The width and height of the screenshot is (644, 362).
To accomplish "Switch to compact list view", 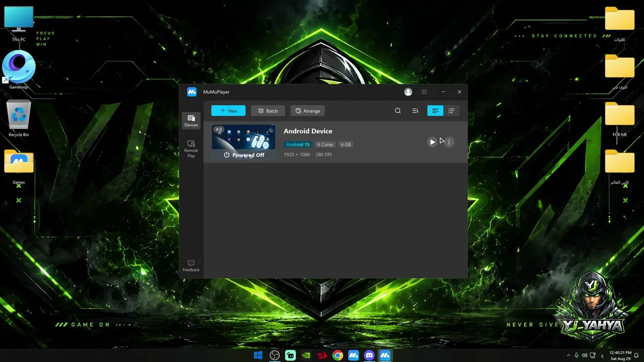I will [x=451, y=111].
